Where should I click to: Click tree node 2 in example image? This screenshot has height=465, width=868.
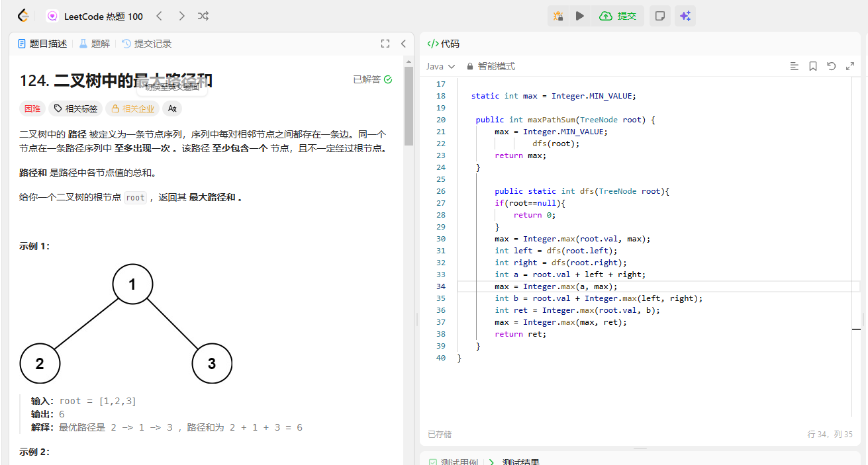point(40,363)
